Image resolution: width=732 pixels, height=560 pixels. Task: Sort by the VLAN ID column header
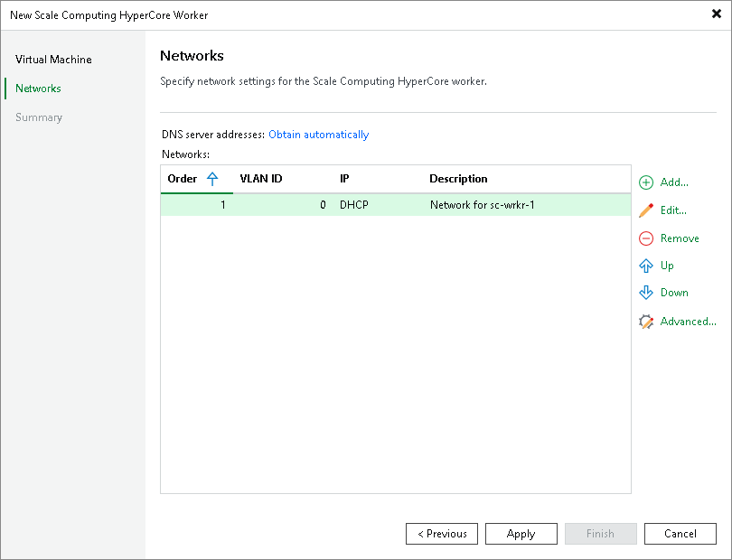click(x=261, y=179)
